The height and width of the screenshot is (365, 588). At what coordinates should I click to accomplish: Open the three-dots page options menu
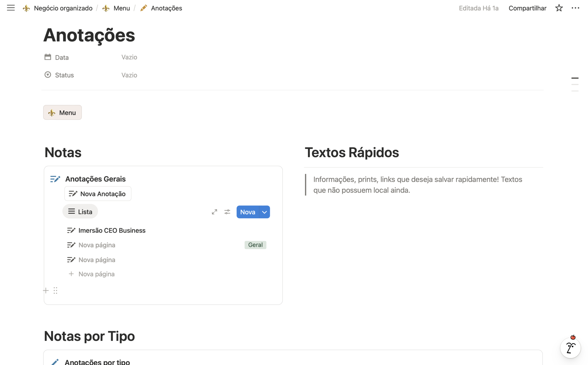575,8
